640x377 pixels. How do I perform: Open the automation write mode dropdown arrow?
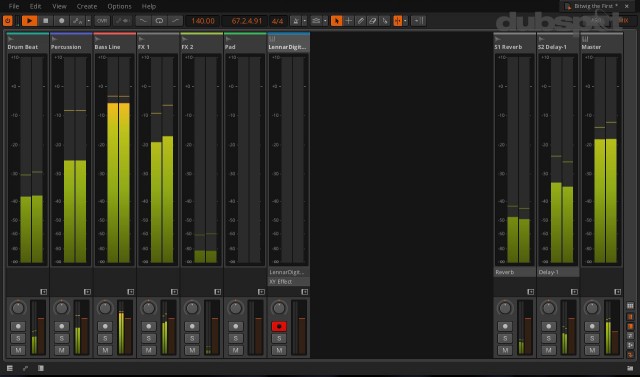(x=88, y=21)
